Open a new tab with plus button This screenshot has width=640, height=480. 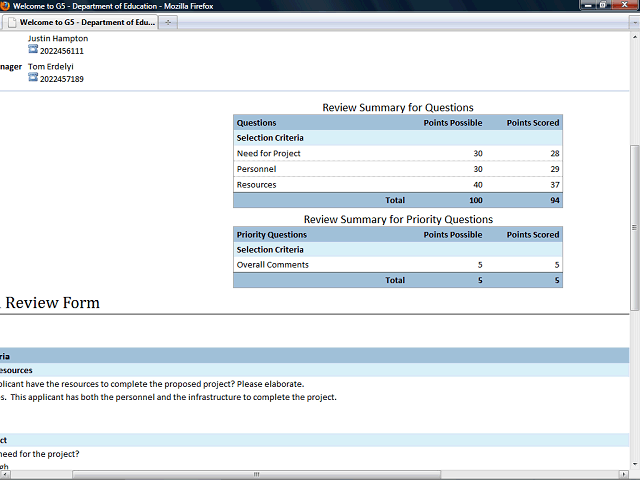(167, 21)
